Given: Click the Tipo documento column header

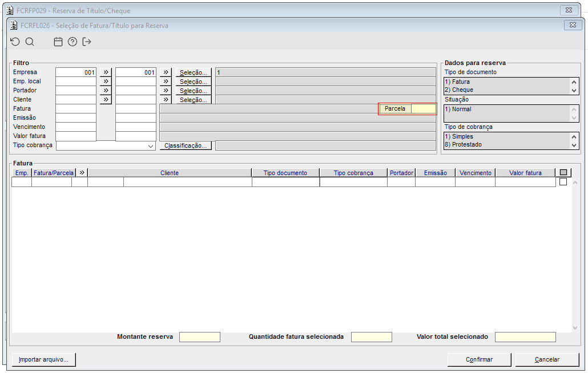Looking at the screenshot, I should click(x=285, y=173).
